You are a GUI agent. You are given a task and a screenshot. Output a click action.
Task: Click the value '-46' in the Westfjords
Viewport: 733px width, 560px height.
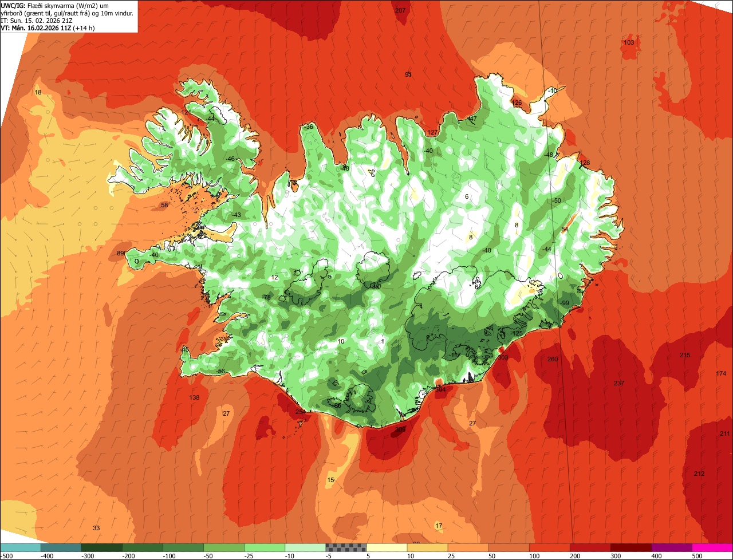pos(230,159)
